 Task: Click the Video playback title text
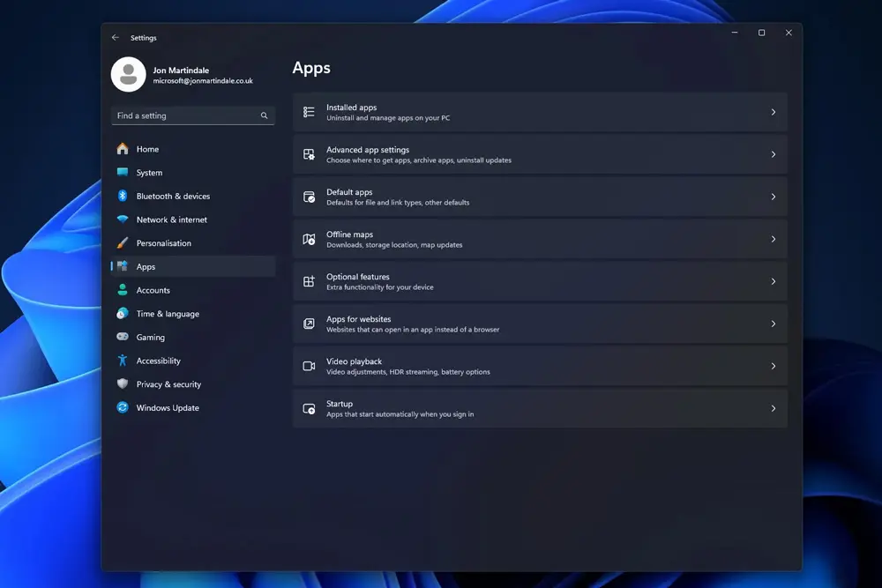354,361
